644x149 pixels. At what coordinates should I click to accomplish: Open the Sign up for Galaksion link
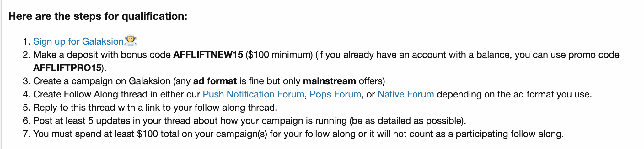(x=78, y=41)
